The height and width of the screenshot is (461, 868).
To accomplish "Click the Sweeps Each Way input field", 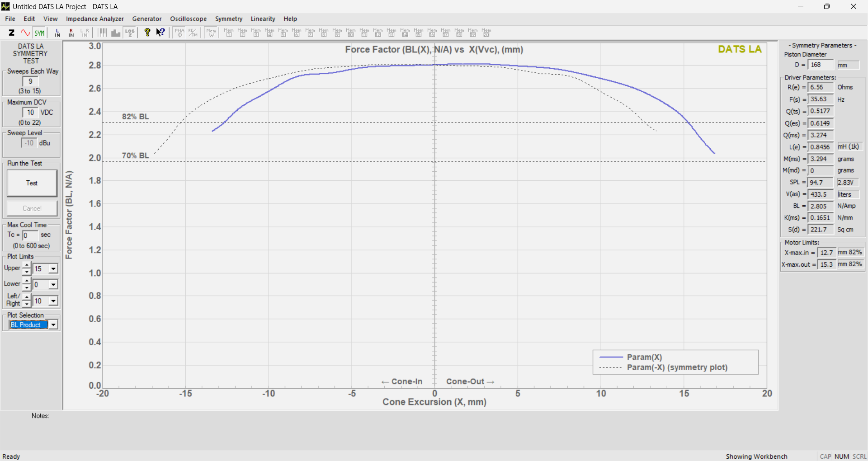I will click(x=30, y=81).
